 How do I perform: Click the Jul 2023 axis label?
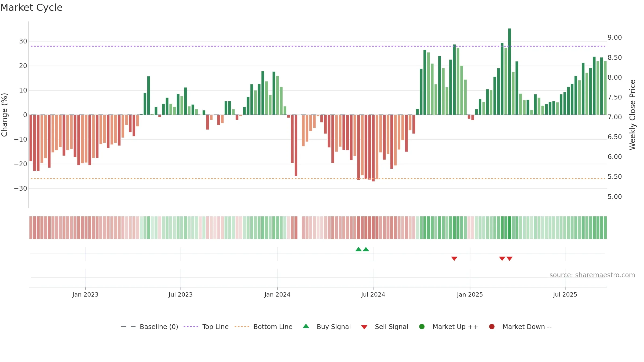pos(181,295)
